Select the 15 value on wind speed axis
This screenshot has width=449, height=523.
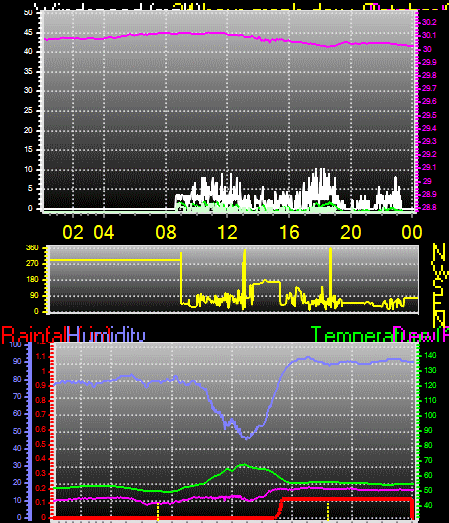click(28, 149)
